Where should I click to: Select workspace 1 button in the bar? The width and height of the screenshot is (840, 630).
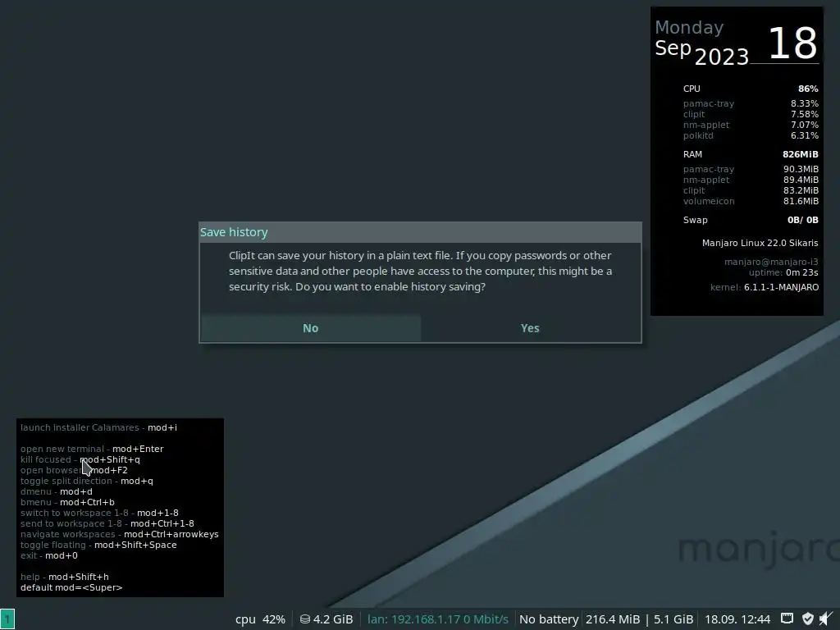point(7,619)
